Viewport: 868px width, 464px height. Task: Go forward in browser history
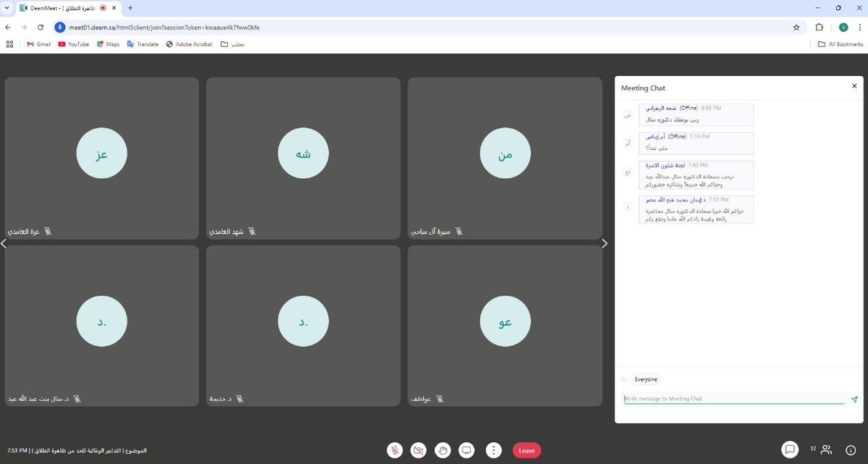point(24,27)
